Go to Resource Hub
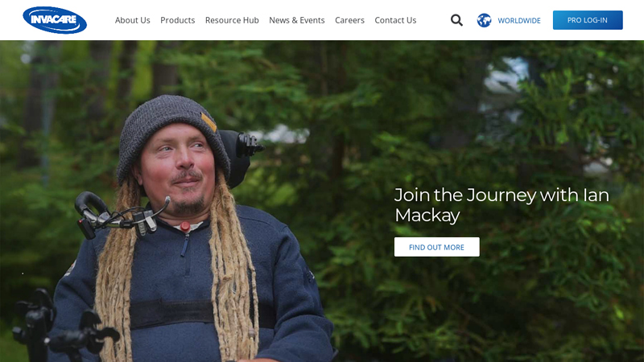Screen dimensions: 644x362 pos(232,20)
